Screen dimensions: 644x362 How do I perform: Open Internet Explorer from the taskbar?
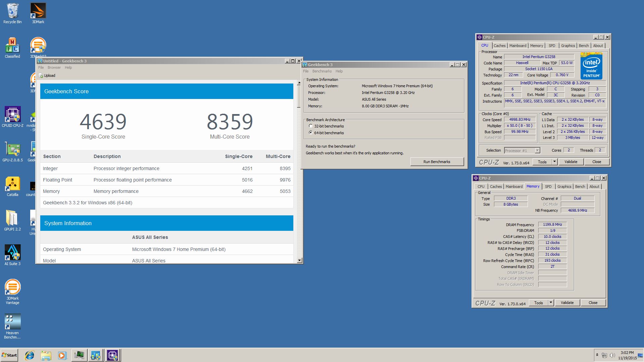[x=30, y=355]
